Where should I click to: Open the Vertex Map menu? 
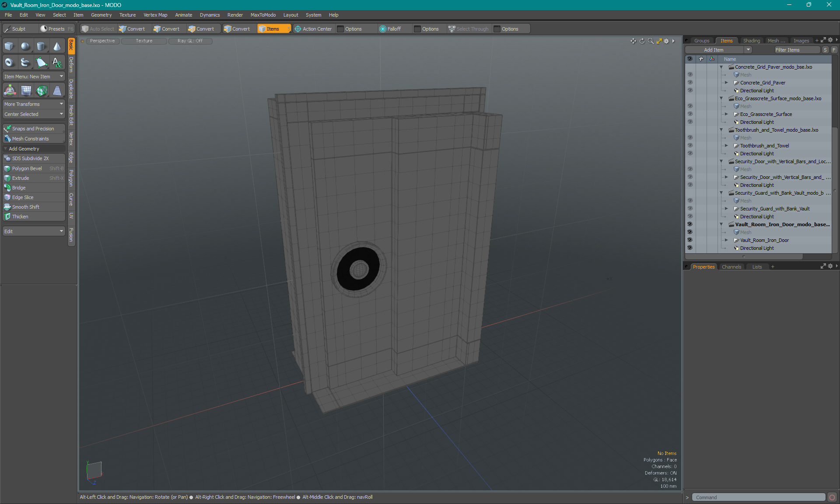coord(155,15)
